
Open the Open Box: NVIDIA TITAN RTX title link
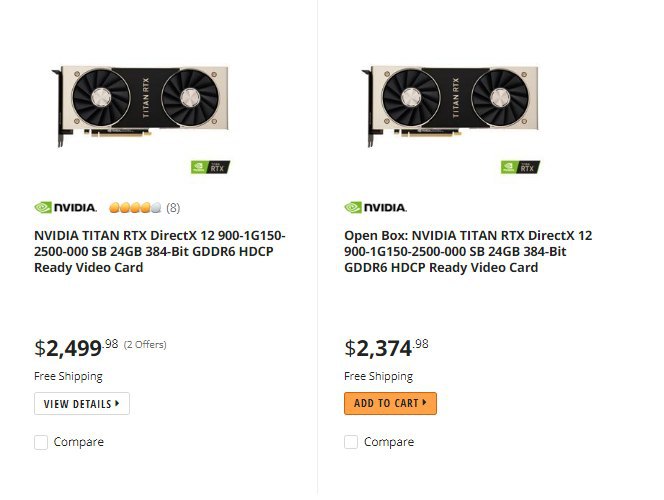[x=468, y=251]
